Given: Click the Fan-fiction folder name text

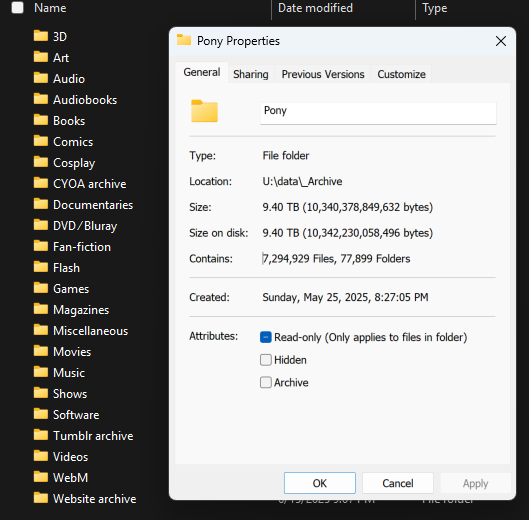Looking at the screenshot, I should [82, 247].
